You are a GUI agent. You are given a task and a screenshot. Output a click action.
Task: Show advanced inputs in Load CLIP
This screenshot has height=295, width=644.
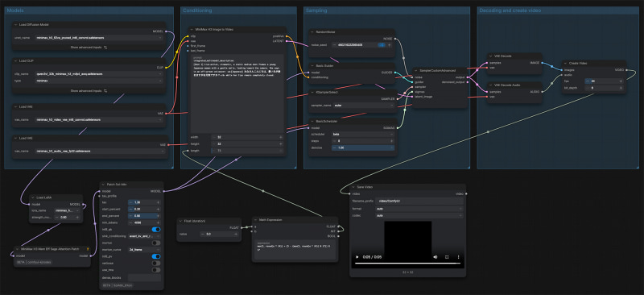point(89,90)
